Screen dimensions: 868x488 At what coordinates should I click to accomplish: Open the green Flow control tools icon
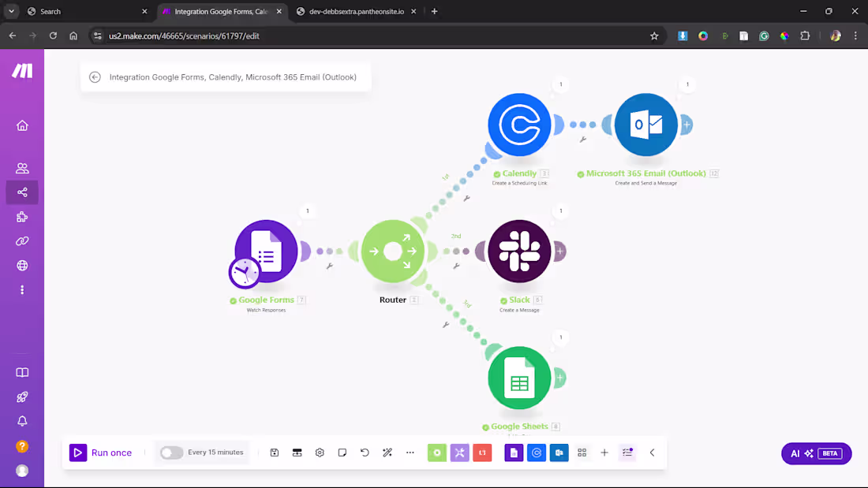pos(437,453)
